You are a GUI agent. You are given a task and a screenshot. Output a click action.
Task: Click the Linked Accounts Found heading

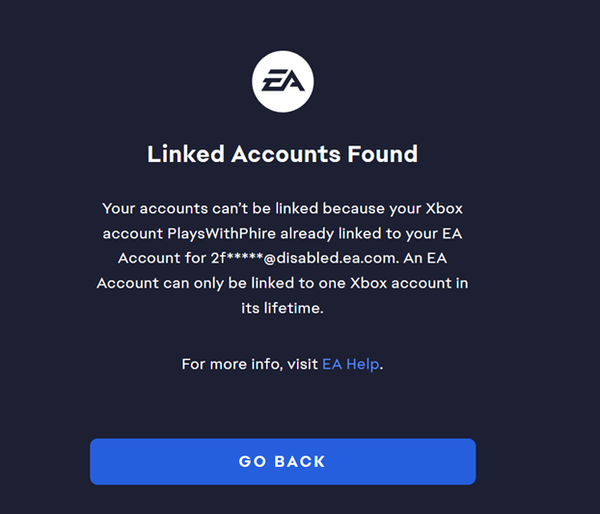pos(282,154)
